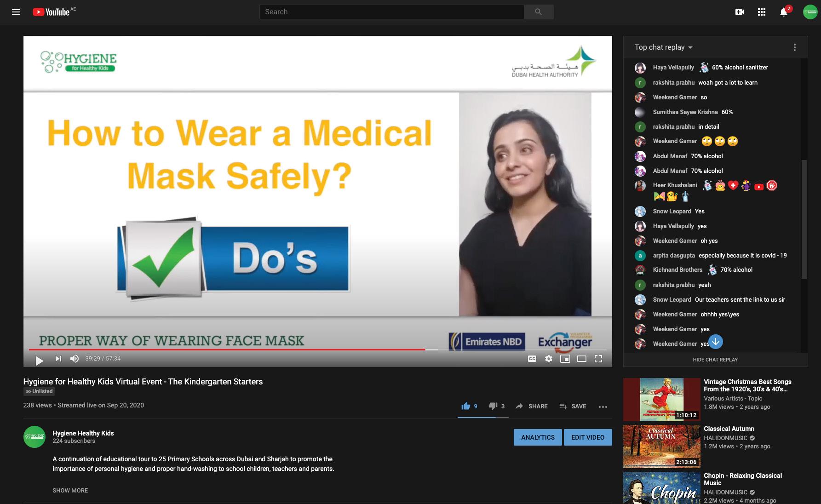The image size is (821, 504).
Task: Open the notifications bell
Action: (x=784, y=12)
